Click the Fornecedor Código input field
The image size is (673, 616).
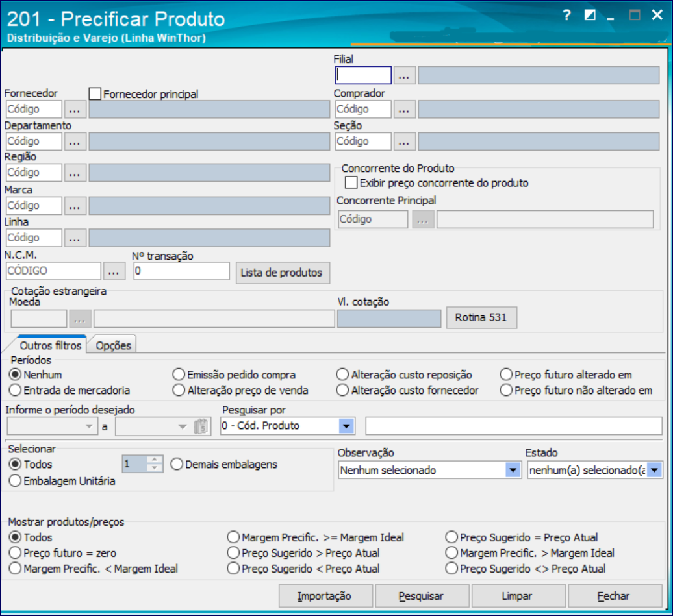click(x=34, y=110)
